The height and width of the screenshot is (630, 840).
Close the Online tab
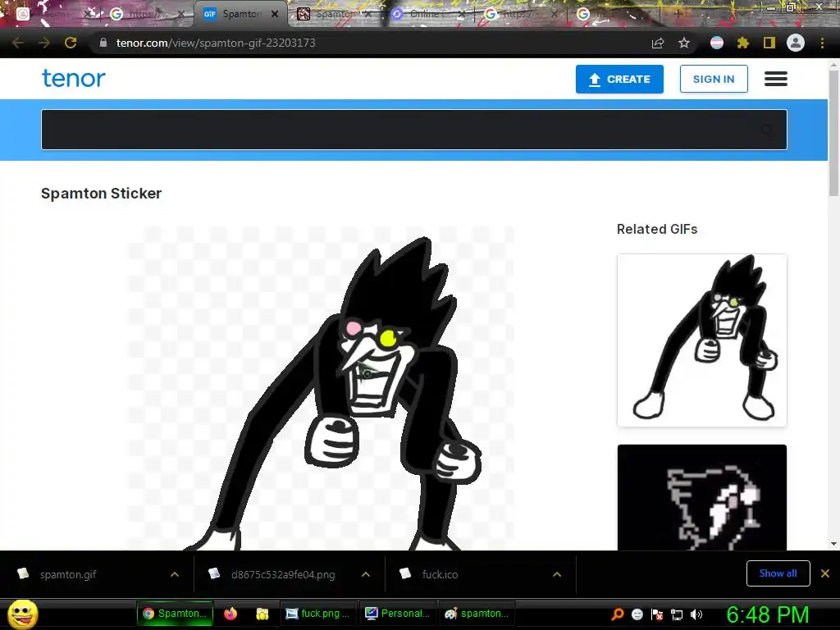[461, 14]
